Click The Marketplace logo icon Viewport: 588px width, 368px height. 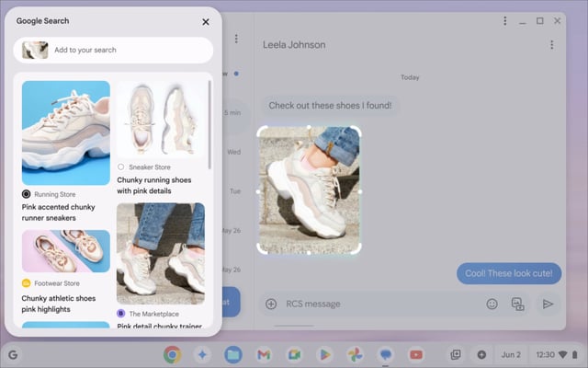pos(120,314)
